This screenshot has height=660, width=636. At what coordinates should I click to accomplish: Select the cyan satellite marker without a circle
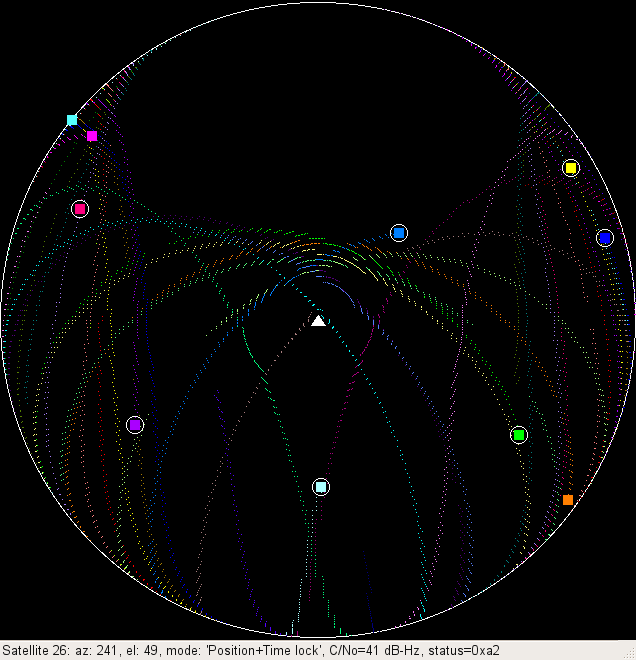[x=72, y=120]
